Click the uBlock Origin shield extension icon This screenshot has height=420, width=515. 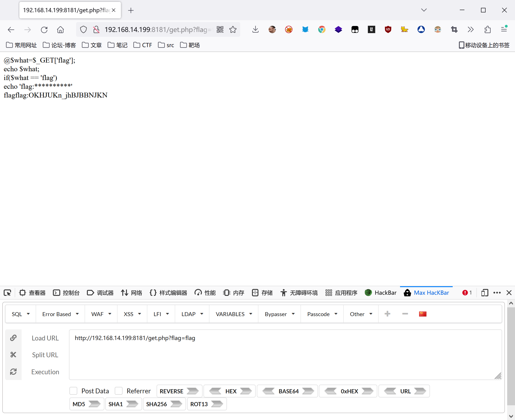pyautogui.click(x=388, y=29)
